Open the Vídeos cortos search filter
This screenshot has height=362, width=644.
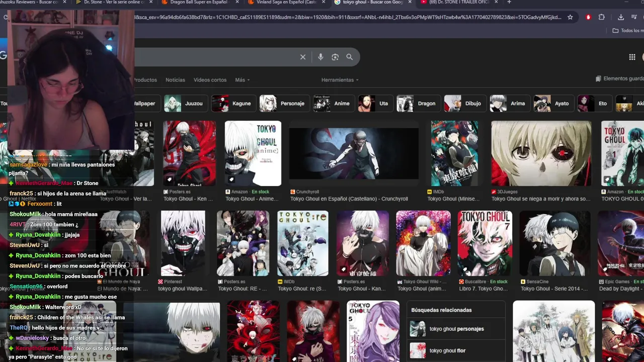click(x=210, y=80)
